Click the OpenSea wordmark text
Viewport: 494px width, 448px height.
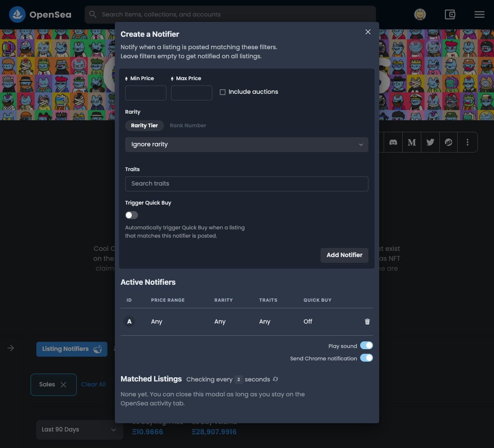pyautogui.click(x=50, y=14)
